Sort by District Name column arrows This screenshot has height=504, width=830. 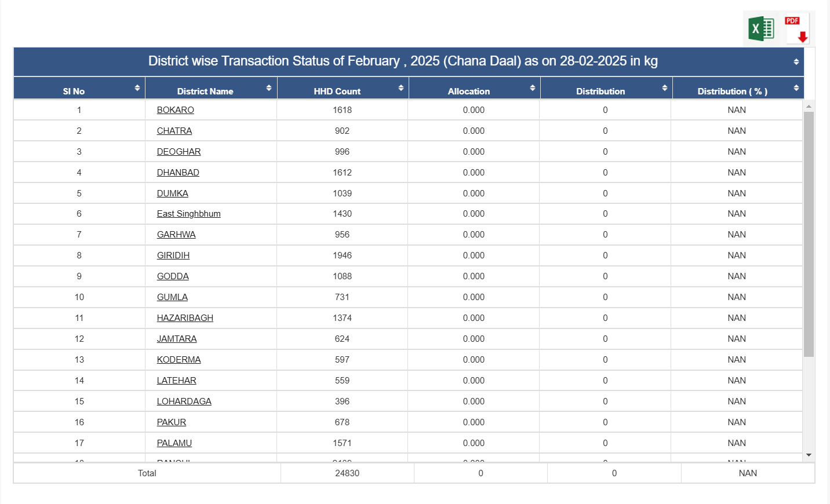pos(269,88)
